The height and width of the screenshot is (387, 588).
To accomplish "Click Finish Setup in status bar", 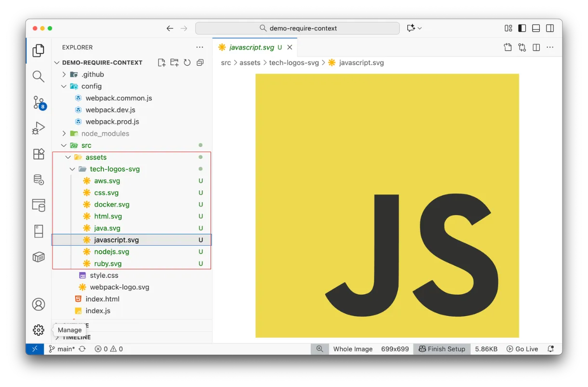I will [x=441, y=349].
